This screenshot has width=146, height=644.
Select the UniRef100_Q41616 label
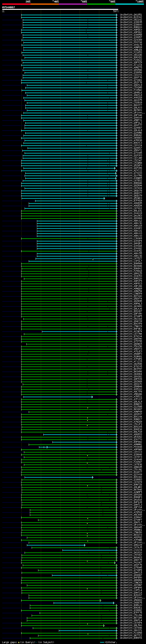(131, 500)
